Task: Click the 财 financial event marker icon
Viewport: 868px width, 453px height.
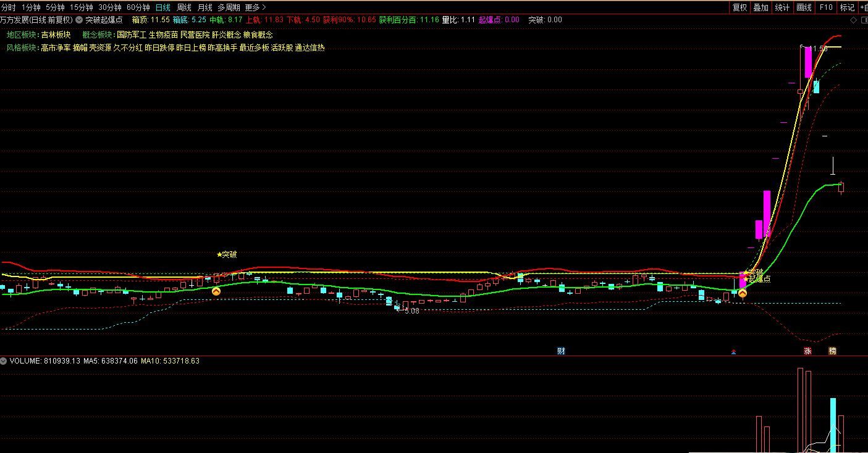Action: click(561, 351)
